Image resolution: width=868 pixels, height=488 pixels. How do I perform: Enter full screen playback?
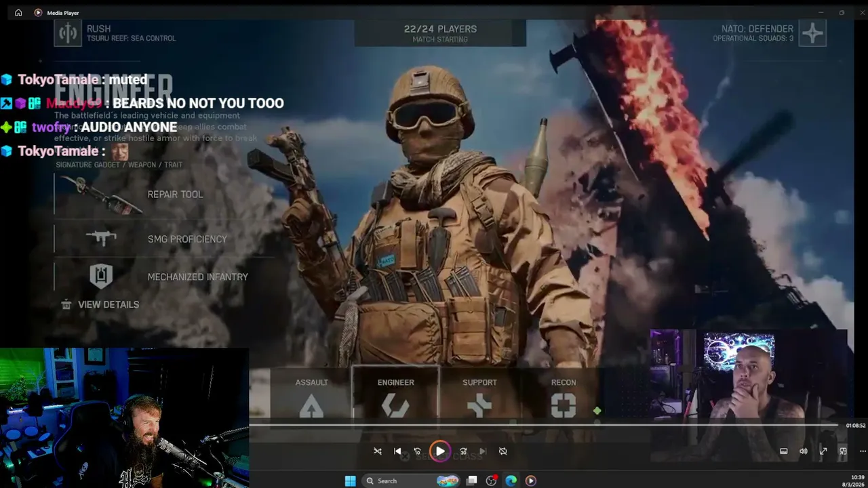(x=823, y=451)
